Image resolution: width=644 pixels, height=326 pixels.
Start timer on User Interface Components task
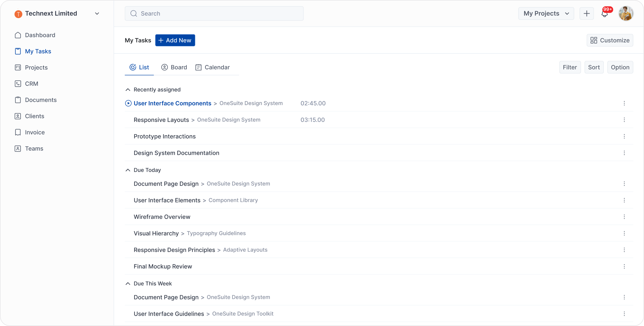point(128,103)
